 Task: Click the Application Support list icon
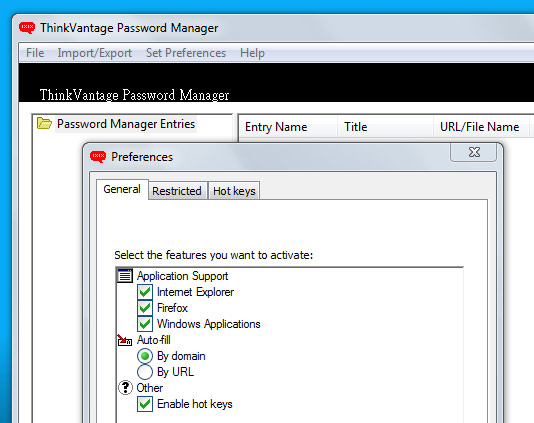tap(125, 276)
